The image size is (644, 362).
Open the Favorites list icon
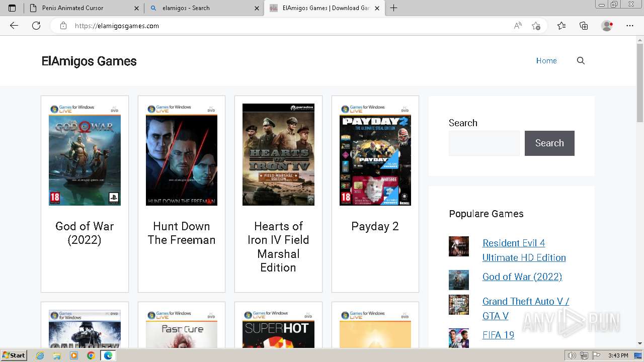point(561,26)
